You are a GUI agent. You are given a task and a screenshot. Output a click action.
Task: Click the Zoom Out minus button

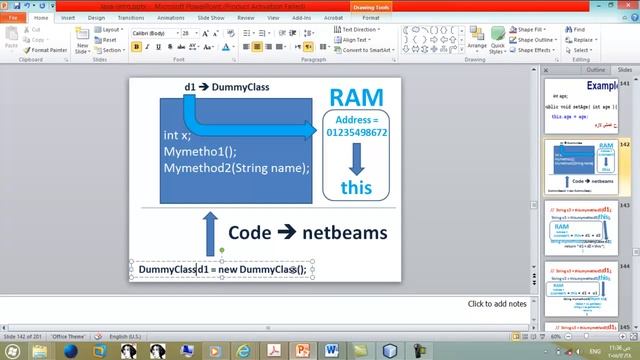[x=568, y=336]
